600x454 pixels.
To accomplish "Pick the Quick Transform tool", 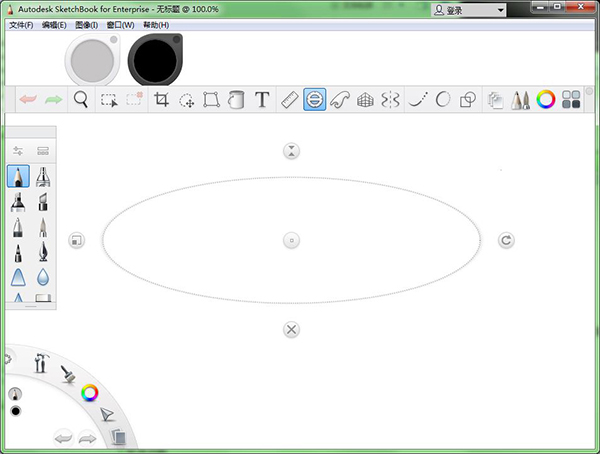I will tap(187, 100).
